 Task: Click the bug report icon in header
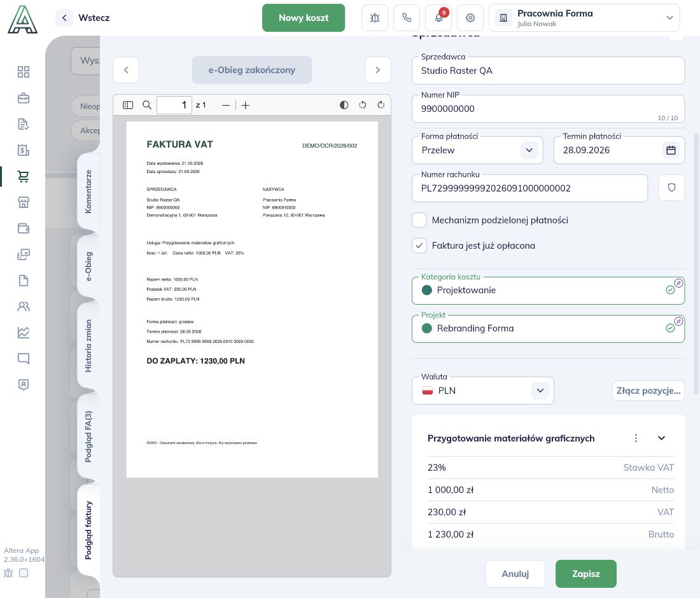(x=375, y=18)
